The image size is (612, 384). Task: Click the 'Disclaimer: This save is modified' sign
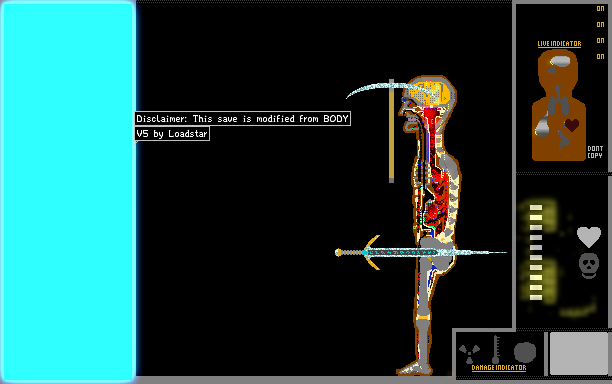(242, 119)
